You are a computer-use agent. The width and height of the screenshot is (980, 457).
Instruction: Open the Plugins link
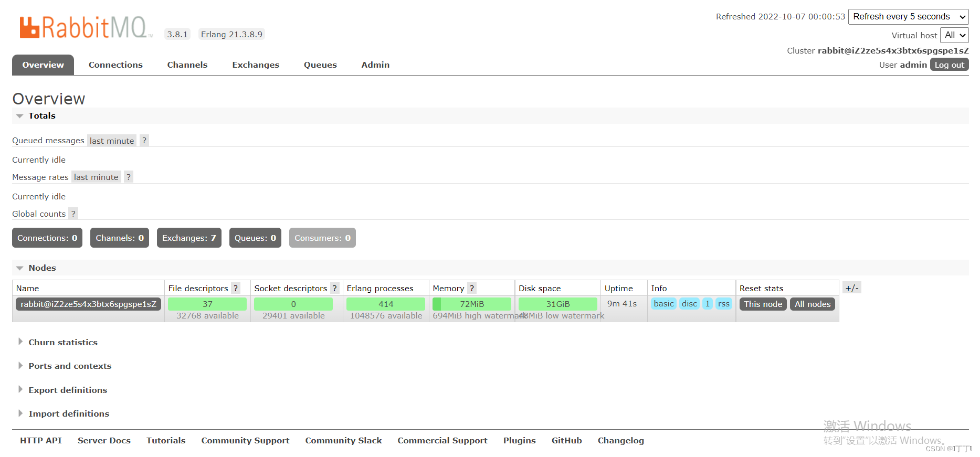click(520, 441)
